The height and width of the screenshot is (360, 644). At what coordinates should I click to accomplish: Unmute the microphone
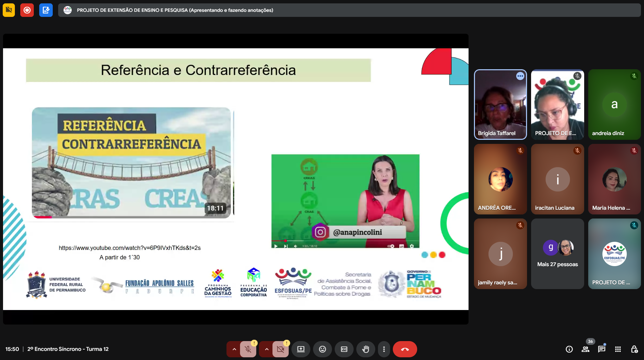click(248, 349)
